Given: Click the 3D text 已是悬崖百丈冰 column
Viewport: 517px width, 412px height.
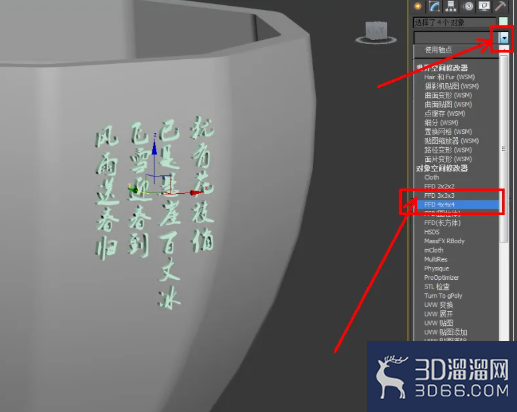Looking at the screenshot, I should [x=170, y=215].
